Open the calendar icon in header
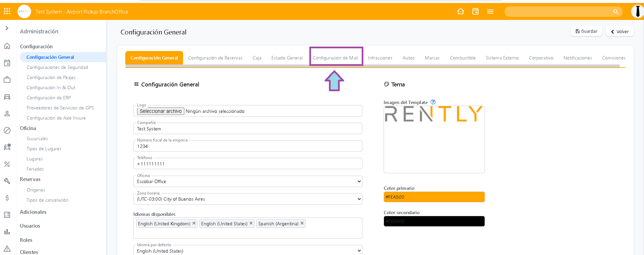 pos(475,11)
